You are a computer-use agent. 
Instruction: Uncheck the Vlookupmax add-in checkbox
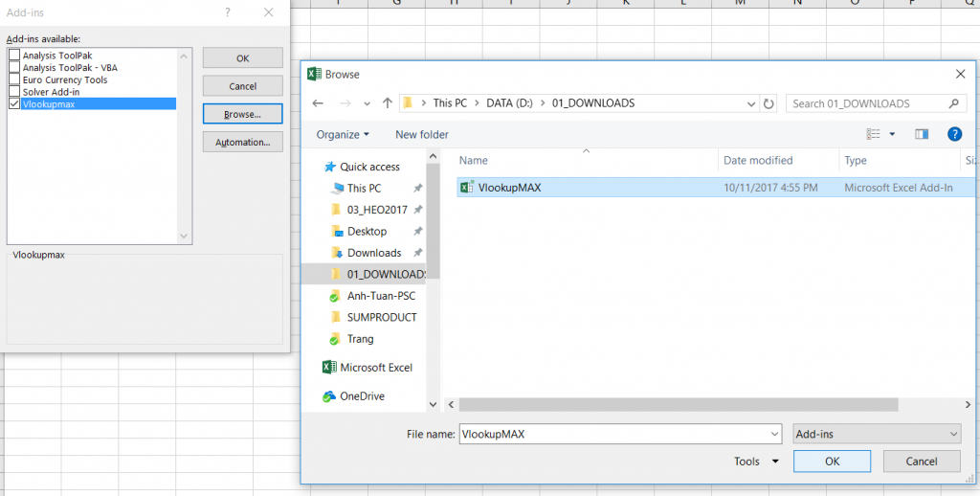click(x=14, y=103)
